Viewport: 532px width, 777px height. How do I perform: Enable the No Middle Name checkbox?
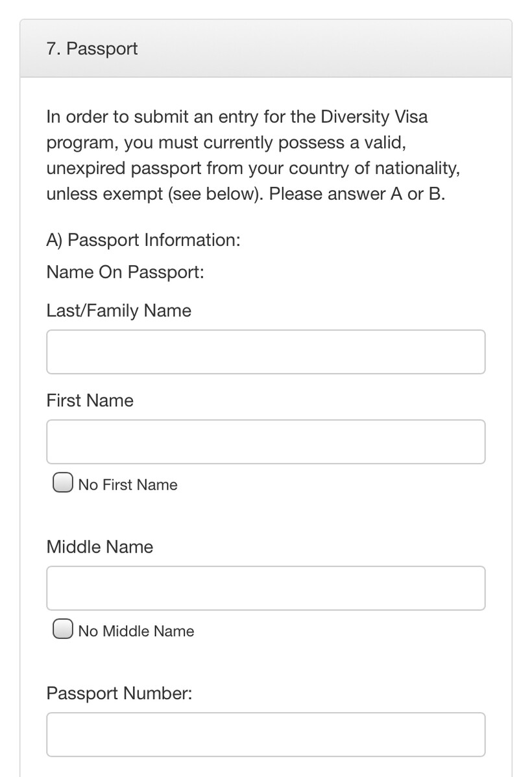tap(62, 630)
